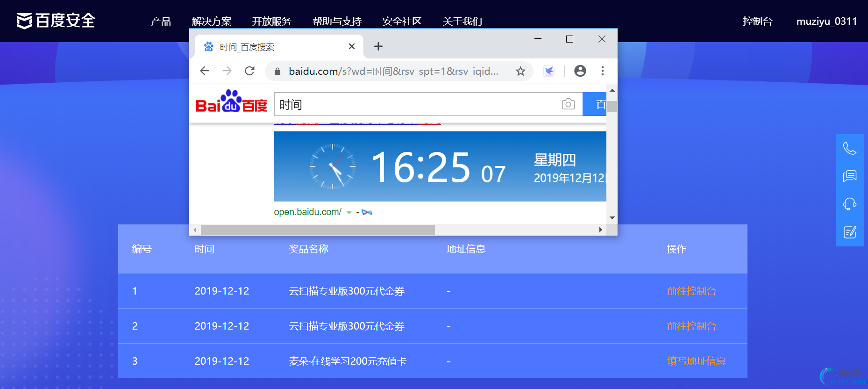This screenshot has width=868, height=389.
Task: Click the 操作 column header
Action: coord(676,249)
